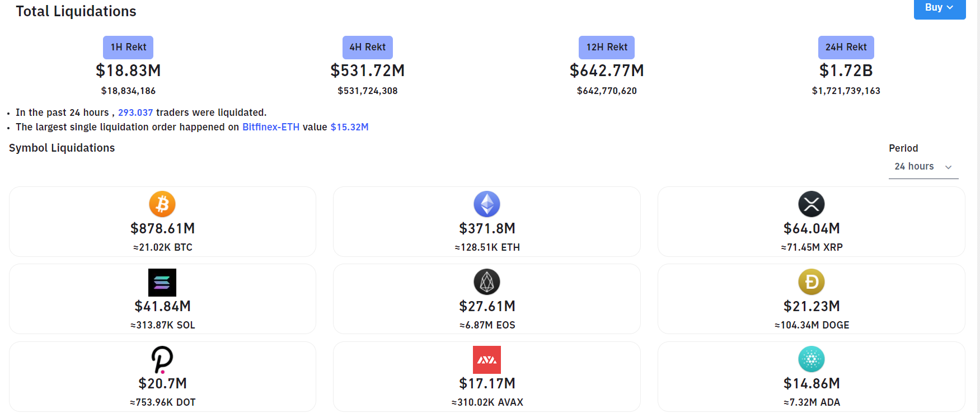
Task: Click the Polkadot logo icon
Action: 162,360
